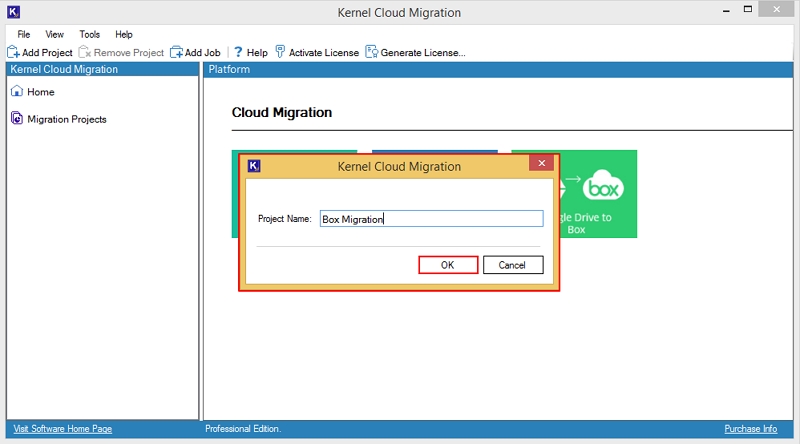
Task: Click the Generate License... text label
Action: [x=422, y=53]
